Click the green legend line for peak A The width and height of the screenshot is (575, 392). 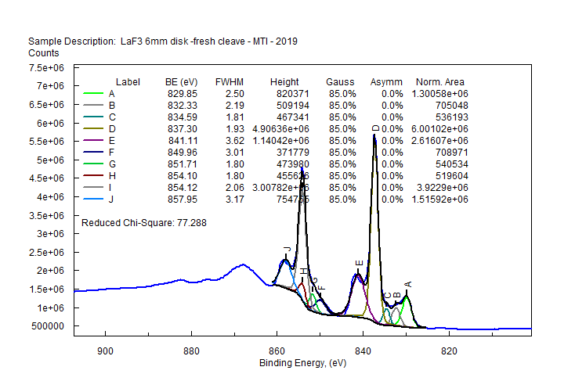[x=93, y=94]
